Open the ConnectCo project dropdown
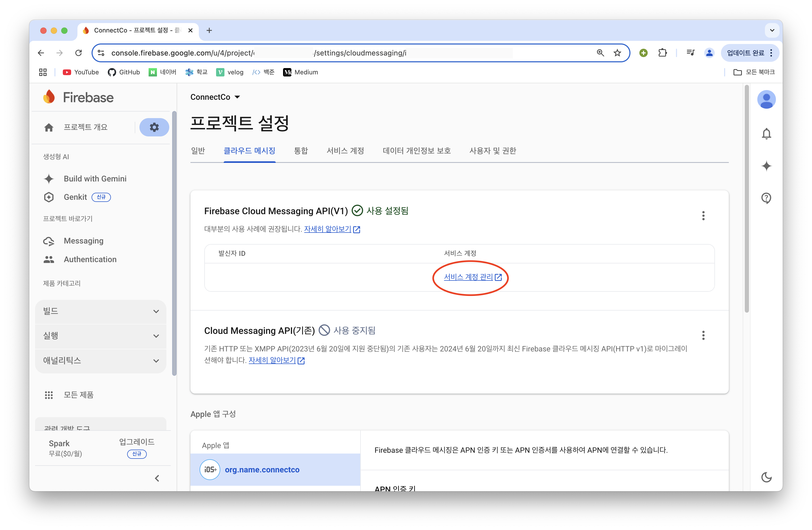Viewport: 812px width, 530px height. (x=215, y=97)
